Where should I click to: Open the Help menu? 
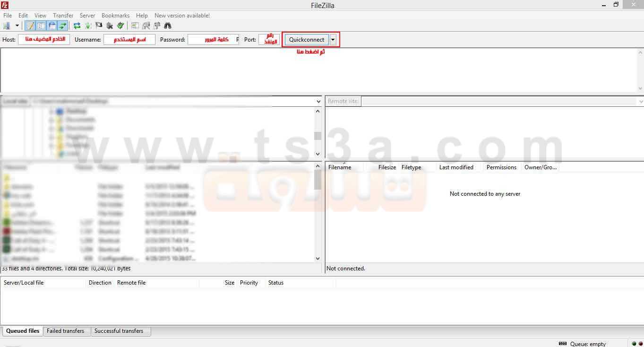[142, 16]
